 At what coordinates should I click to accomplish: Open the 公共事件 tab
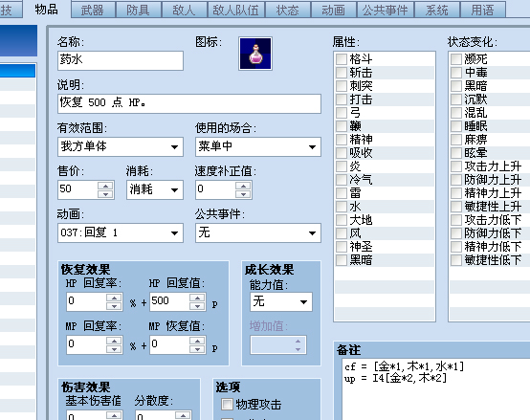tap(385, 11)
